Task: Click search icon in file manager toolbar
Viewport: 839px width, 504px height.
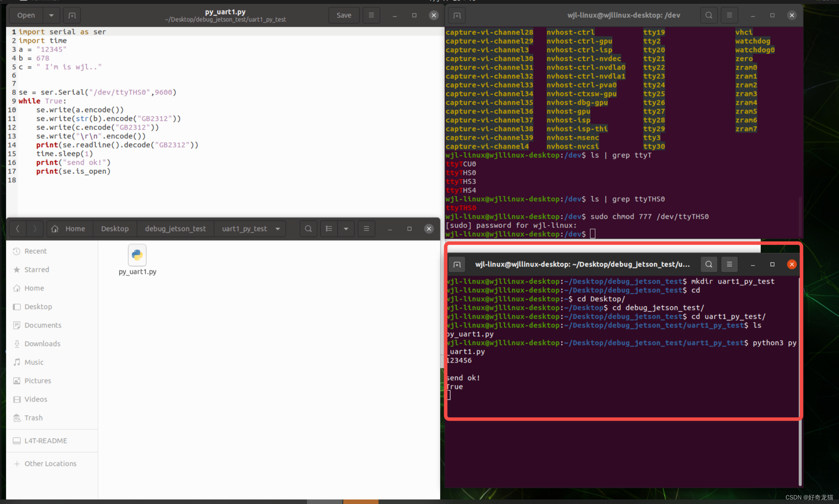Action: click(308, 229)
